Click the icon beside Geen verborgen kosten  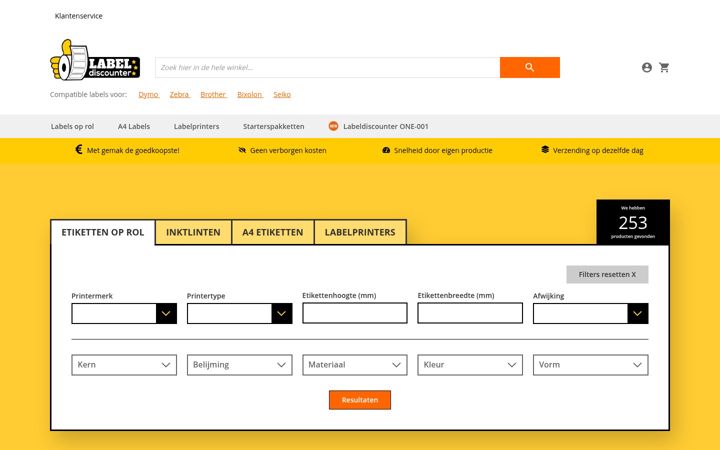point(242,150)
